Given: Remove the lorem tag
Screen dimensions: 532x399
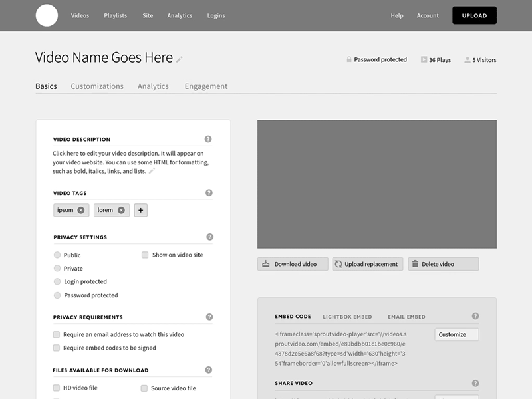Looking at the screenshot, I should (x=121, y=210).
